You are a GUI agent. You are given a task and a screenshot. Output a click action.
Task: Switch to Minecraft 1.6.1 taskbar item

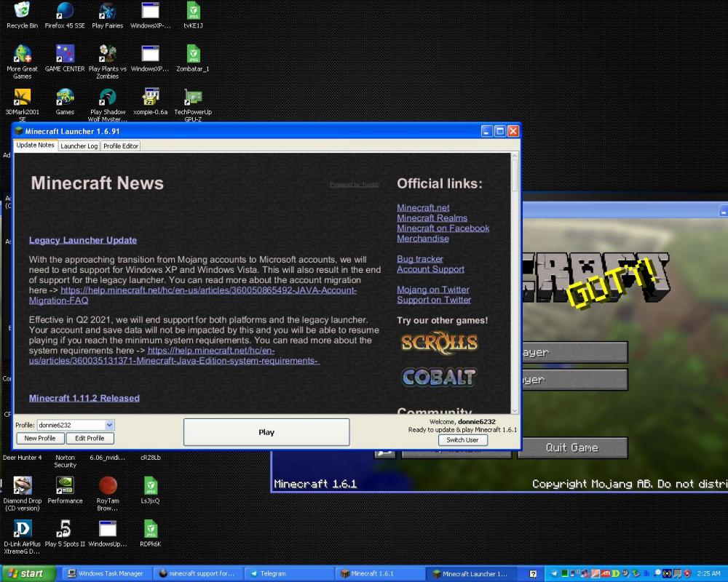coord(379,574)
